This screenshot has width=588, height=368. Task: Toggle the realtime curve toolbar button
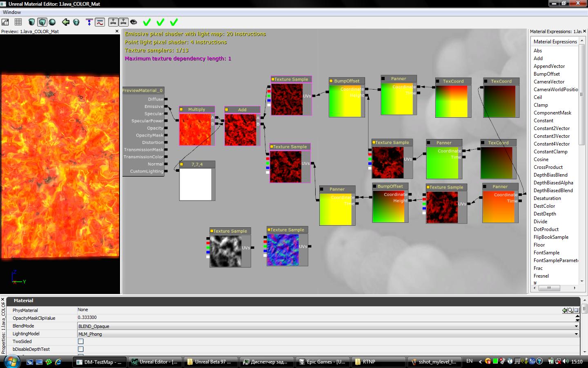pos(100,22)
